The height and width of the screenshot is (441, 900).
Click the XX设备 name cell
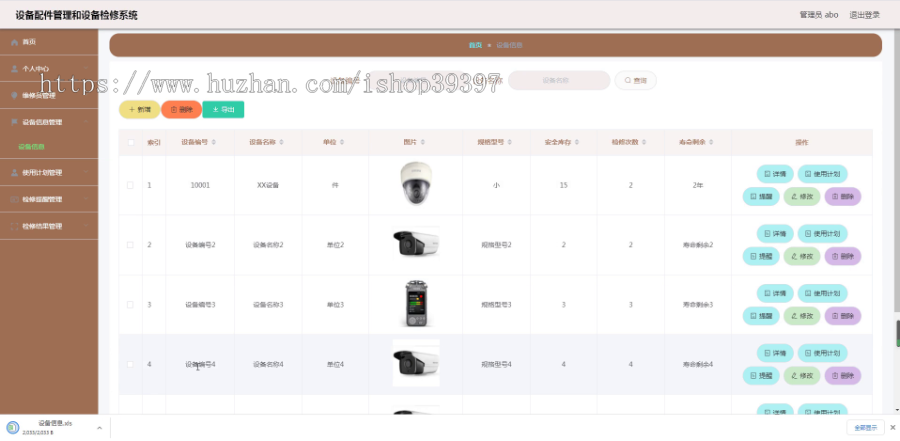[267, 185]
